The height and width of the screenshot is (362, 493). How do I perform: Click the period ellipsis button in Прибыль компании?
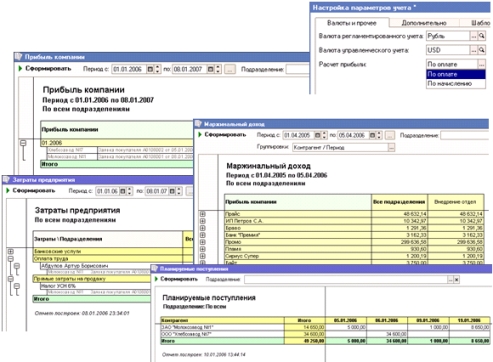click(x=230, y=69)
